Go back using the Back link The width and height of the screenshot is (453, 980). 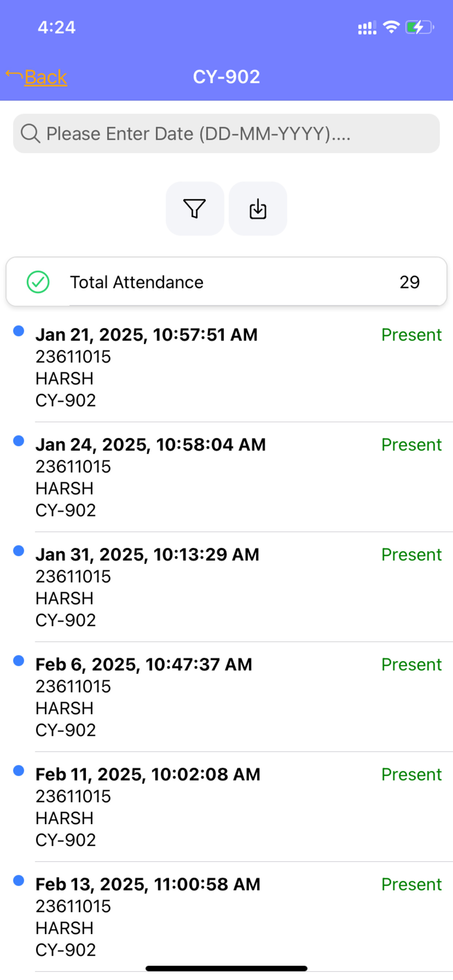(46, 77)
